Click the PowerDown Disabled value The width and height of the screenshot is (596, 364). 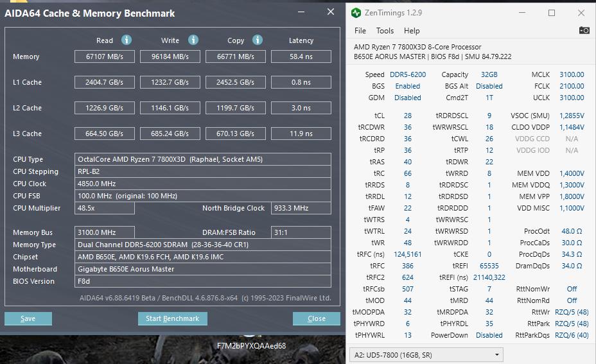tap(489, 335)
